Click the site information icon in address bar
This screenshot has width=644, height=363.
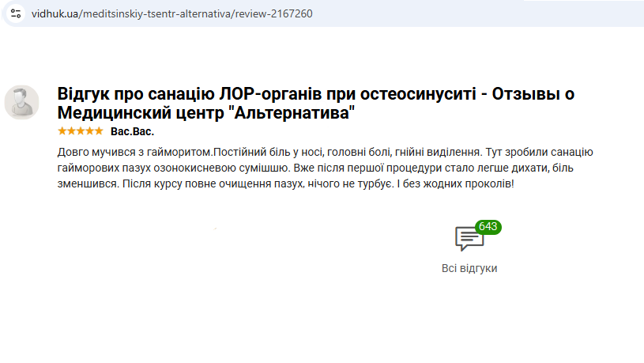(15, 14)
